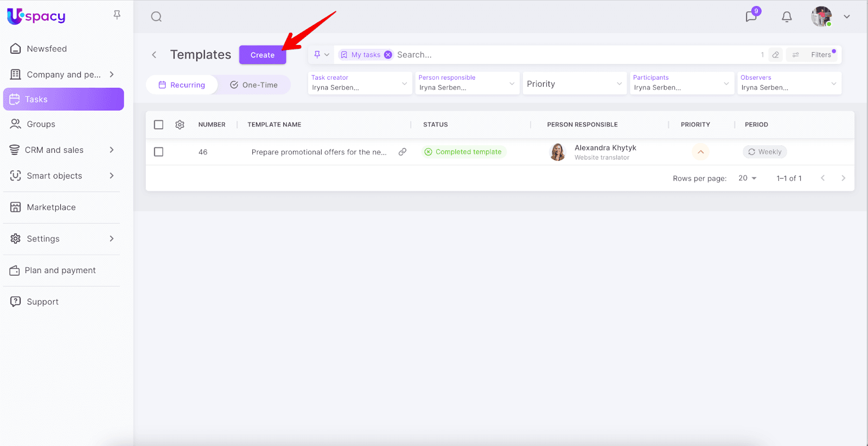Toggle the high priority indicator on row 46
This screenshot has width=868, height=446.
[x=700, y=152]
